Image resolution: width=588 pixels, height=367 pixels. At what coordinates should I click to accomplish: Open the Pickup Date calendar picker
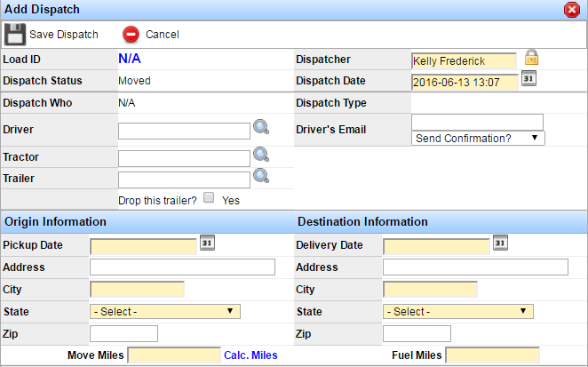(x=207, y=243)
